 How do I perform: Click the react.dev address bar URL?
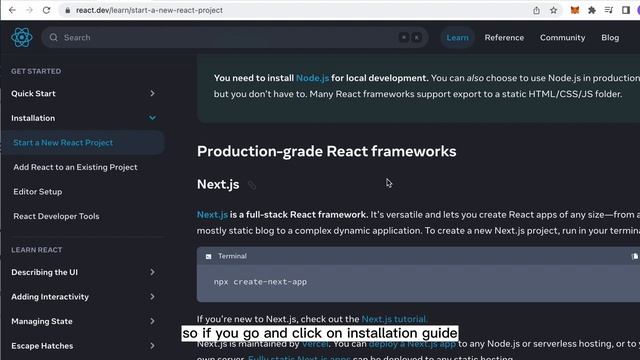(x=149, y=10)
